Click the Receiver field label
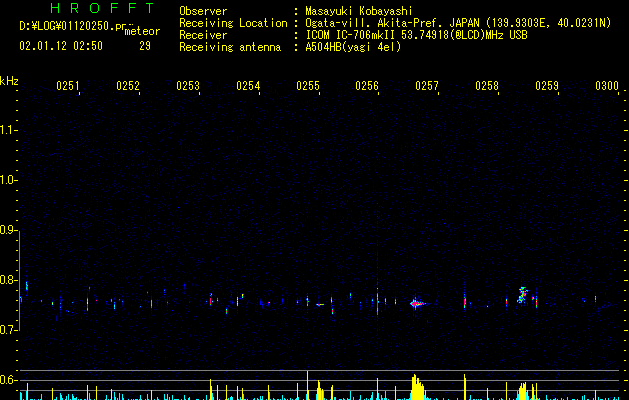The width and height of the screenshot is (629, 400). 203,35
